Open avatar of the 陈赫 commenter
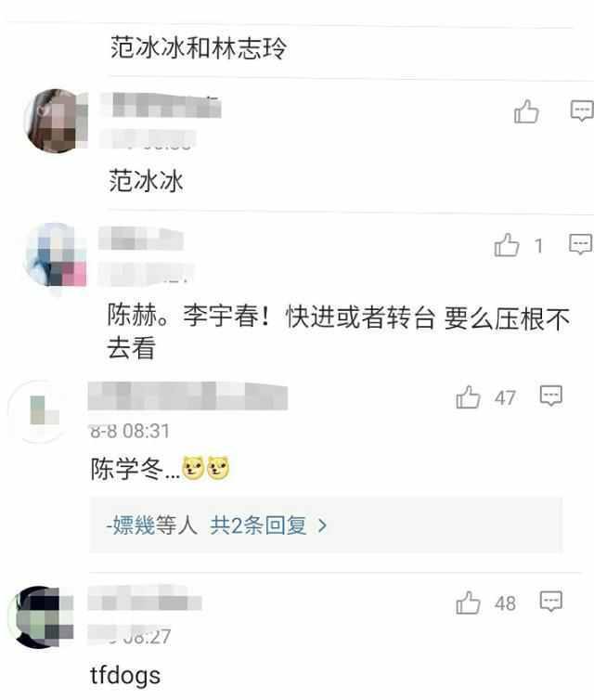This screenshot has width=594, height=700. tap(56, 254)
